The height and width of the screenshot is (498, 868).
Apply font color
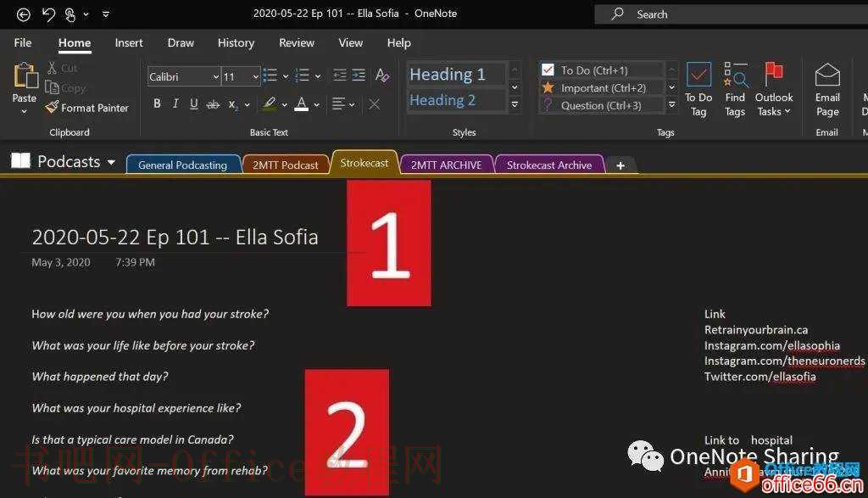coord(301,104)
